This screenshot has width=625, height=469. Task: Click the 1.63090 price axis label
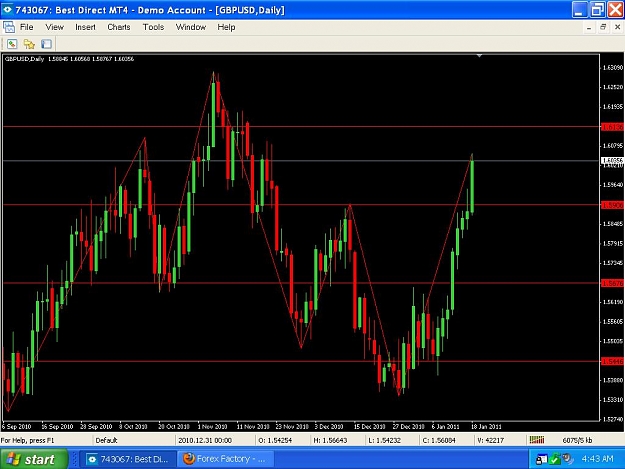pos(613,68)
